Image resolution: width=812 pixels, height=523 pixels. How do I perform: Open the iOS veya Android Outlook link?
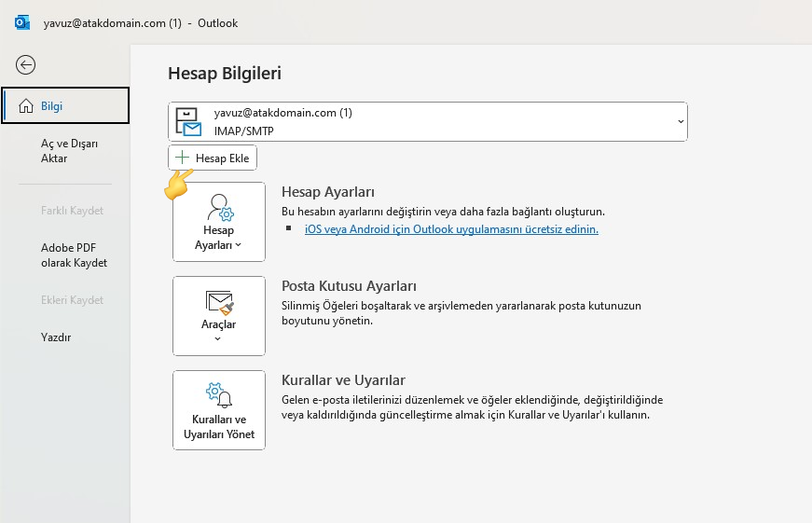pyautogui.click(x=451, y=229)
